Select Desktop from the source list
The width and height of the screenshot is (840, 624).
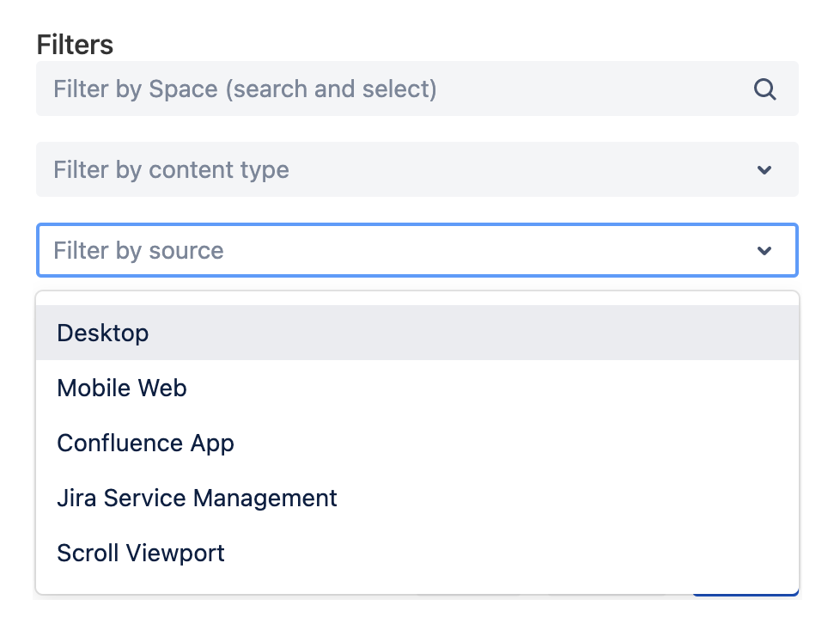click(x=103, y=333)
